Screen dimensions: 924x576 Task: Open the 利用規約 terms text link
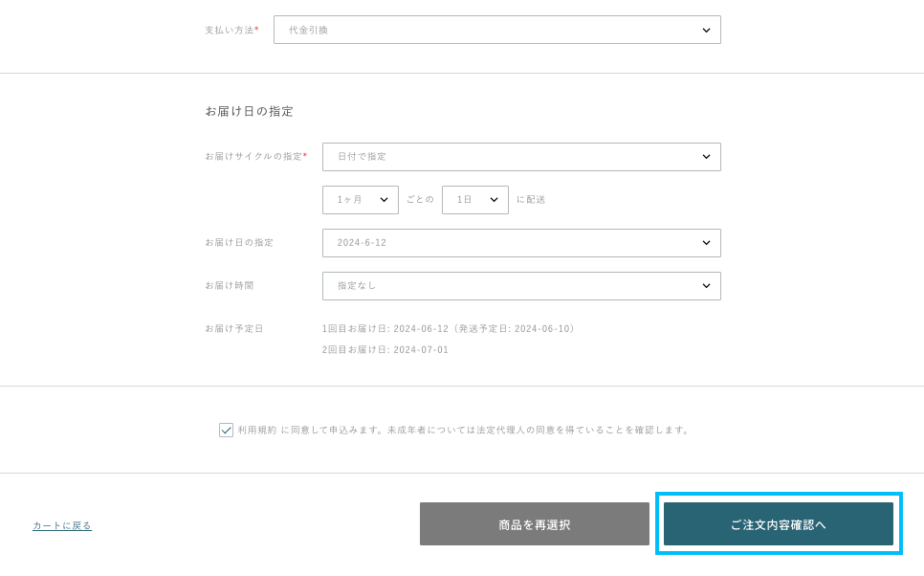(x=256, y=430)
